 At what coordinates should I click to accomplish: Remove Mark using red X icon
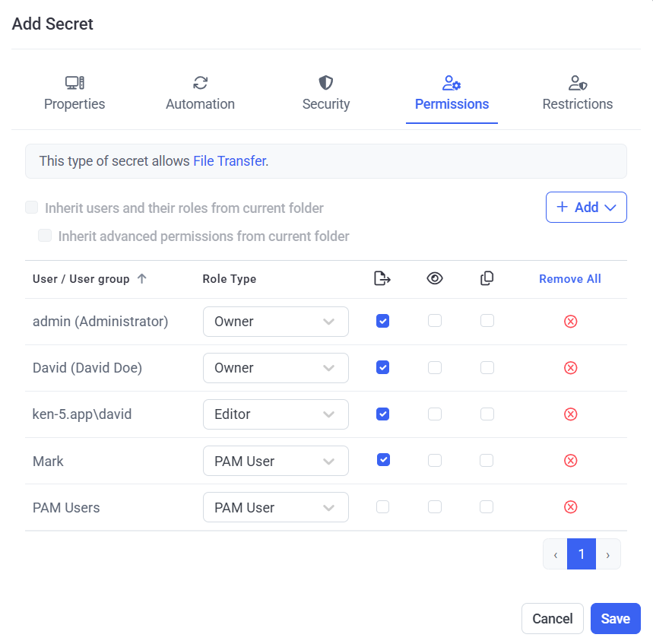click(x=570, y=461)
